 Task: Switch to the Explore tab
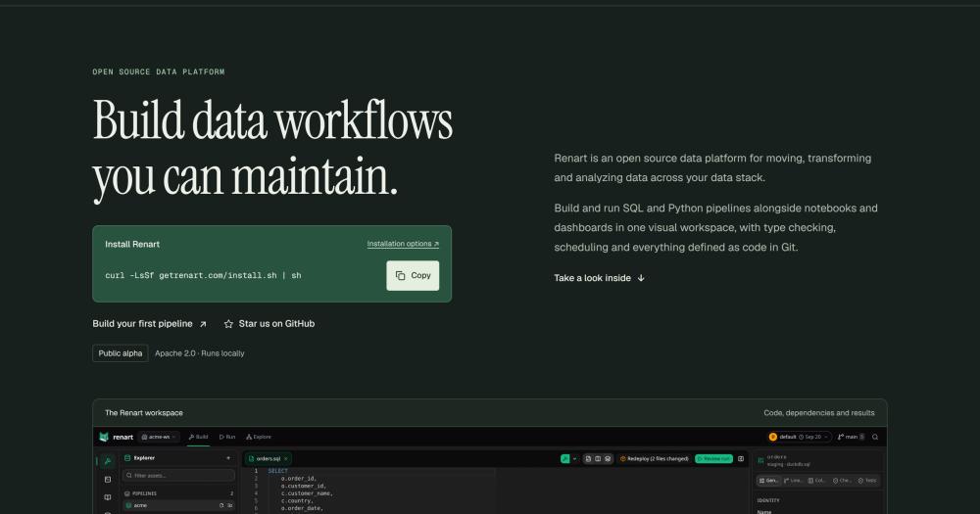(259, 438)
